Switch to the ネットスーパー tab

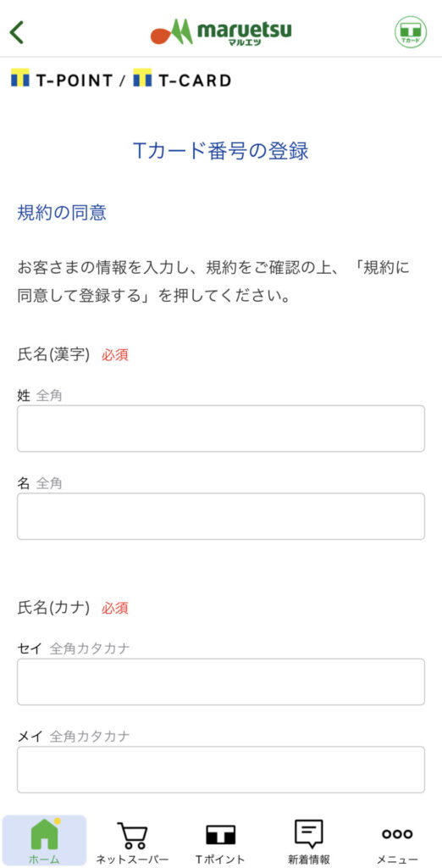click(x=132, y=840)
